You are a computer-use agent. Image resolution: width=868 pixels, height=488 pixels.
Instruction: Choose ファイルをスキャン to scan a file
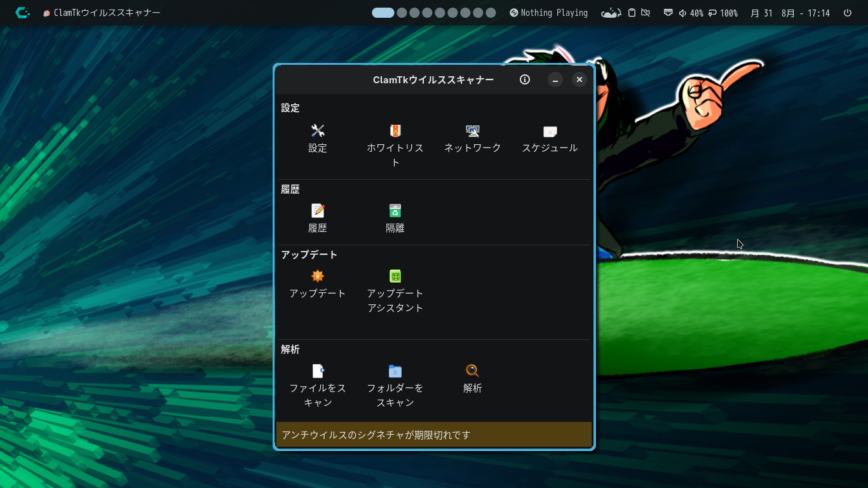[318, 386]
